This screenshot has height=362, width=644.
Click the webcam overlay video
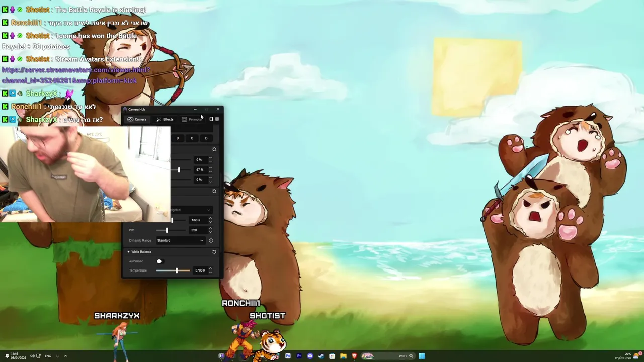tap(85, 174)
